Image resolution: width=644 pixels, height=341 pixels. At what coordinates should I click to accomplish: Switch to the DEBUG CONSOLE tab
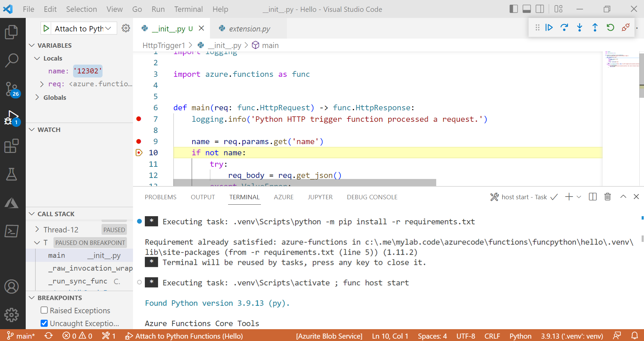(372, 197)
